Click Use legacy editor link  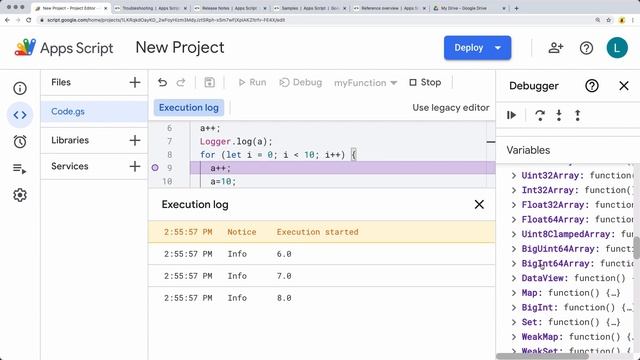click(451, 108)
